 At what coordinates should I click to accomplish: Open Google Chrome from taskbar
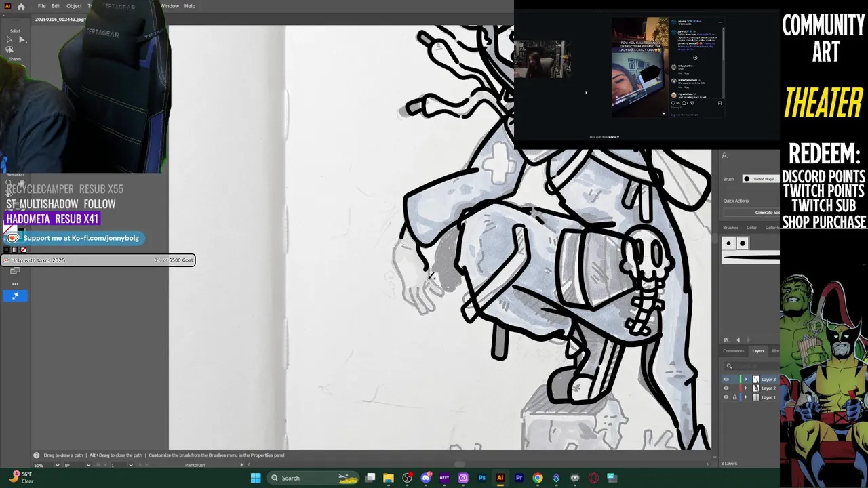(x=537, y=478)
